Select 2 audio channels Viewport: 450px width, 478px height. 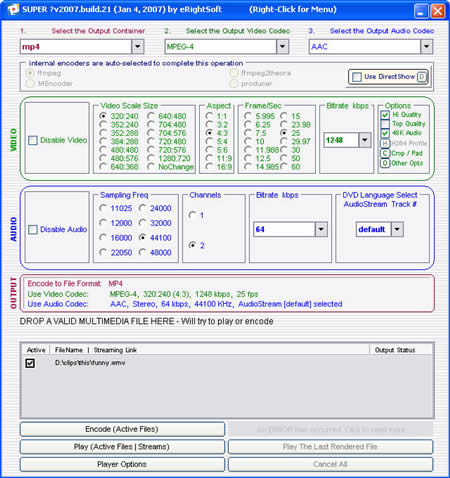tap(192, 245)
